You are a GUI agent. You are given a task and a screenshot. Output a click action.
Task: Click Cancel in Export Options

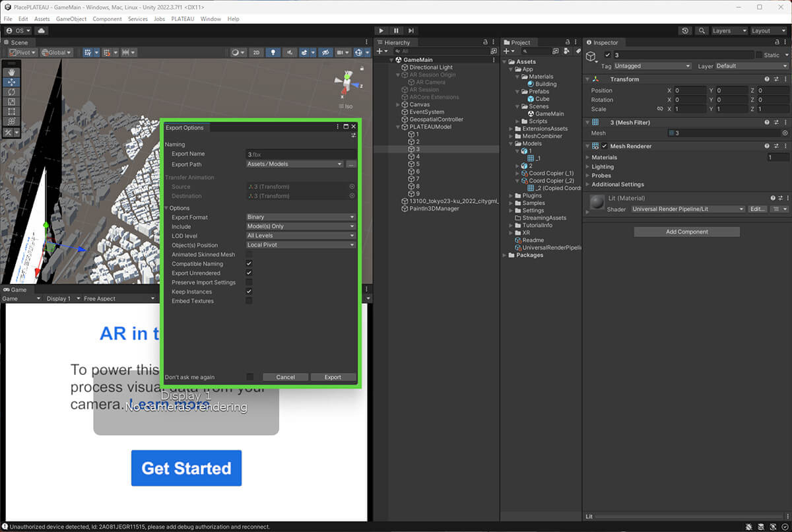pos(285,377)
